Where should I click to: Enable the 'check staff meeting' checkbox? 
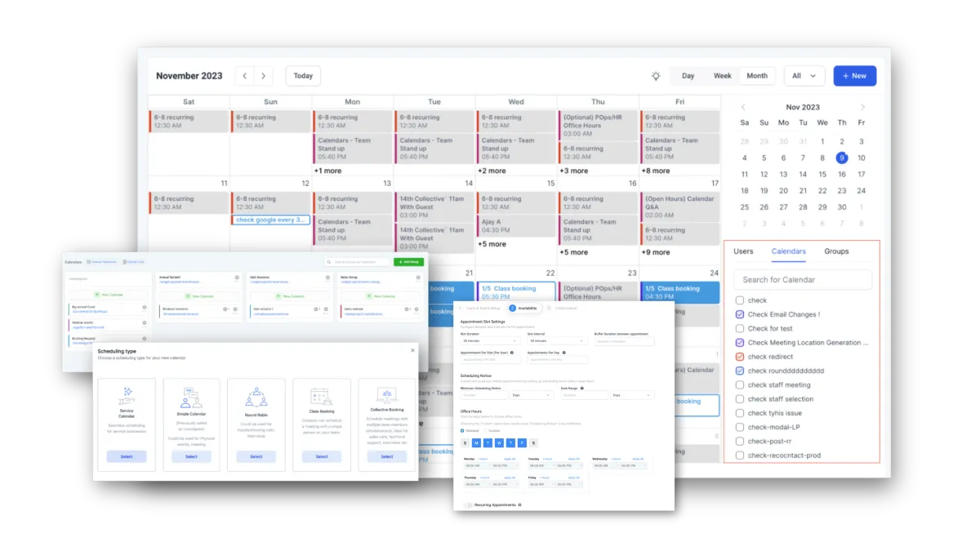740,385
